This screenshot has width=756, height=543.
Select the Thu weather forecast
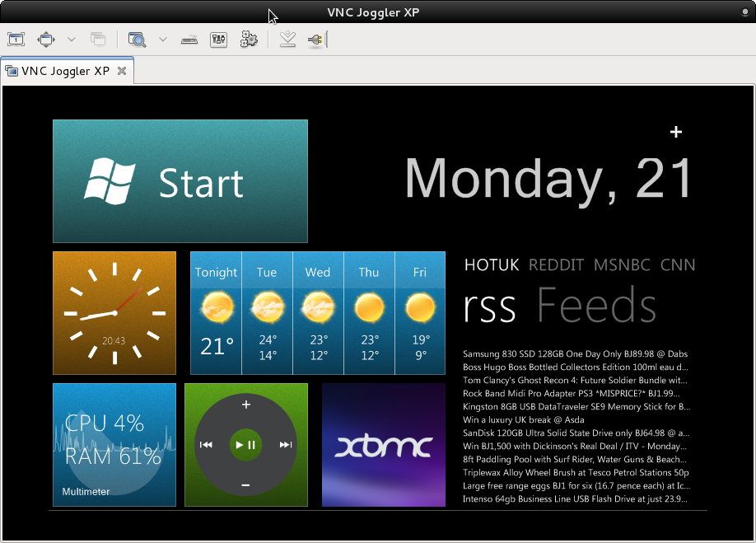[369, 313]
